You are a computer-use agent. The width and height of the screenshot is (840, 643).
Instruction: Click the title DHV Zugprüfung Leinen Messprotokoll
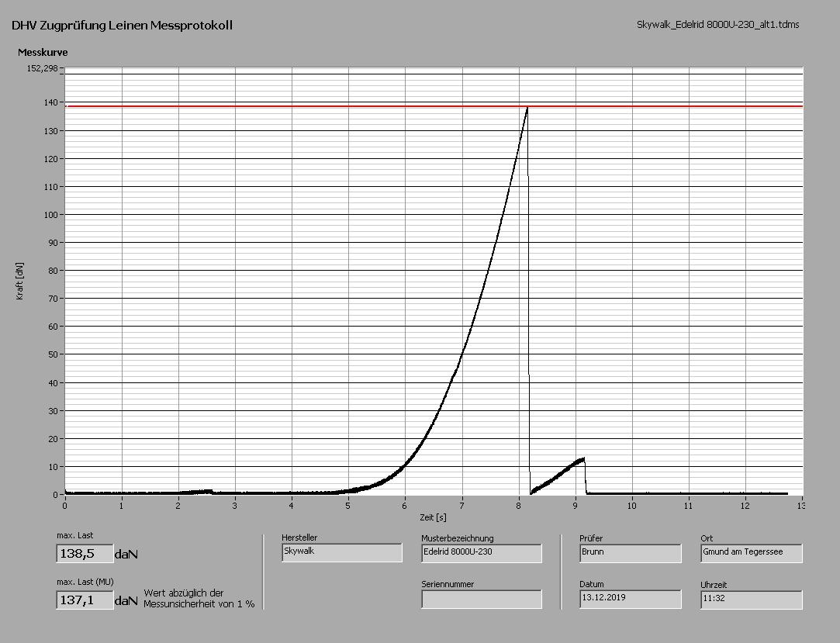(x=122, y=25)
